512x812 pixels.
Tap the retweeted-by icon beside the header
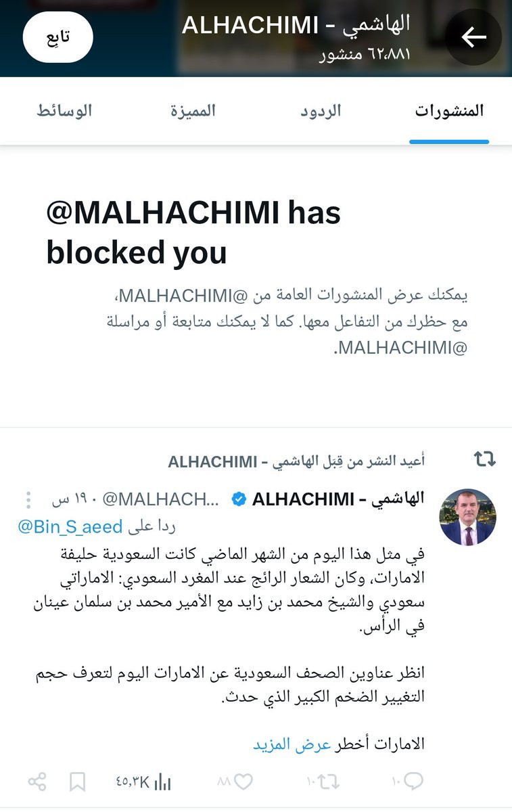coord(484,461)
